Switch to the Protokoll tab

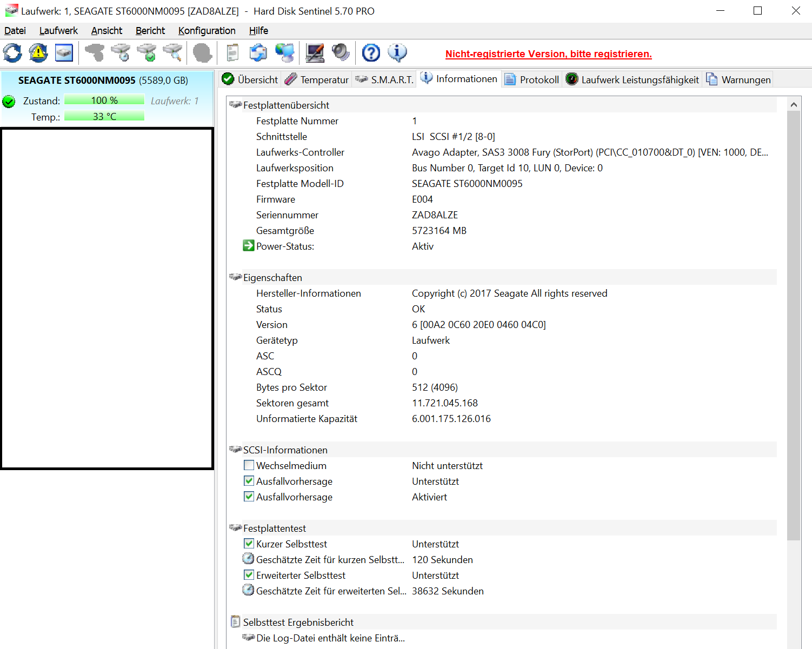pos(532,79)
